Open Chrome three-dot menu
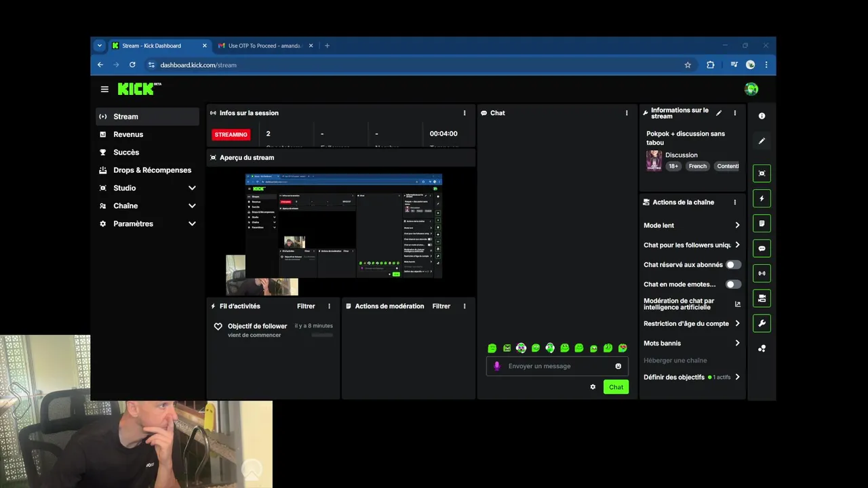This screenshot has width=868, height=488. click(766, 65)
